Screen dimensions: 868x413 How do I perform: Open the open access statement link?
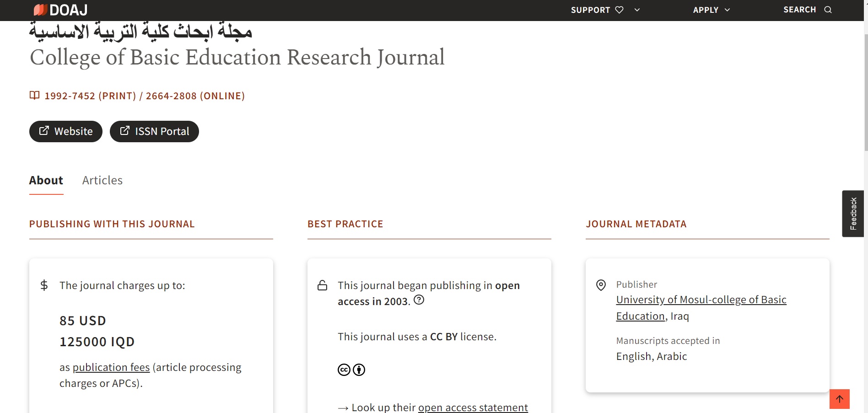click(473, 407)
